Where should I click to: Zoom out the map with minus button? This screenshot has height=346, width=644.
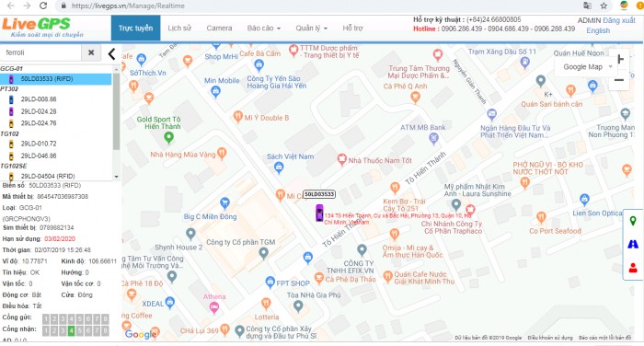tap(619, 80)
